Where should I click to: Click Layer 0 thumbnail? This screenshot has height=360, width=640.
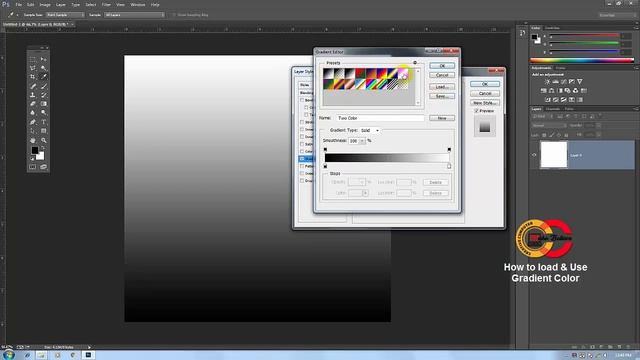point(554,155)
